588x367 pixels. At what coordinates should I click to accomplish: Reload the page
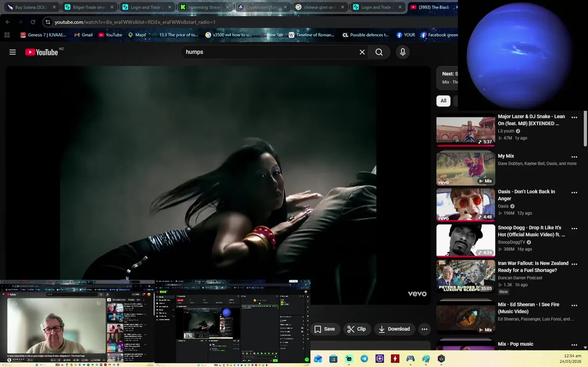point(33,22)
